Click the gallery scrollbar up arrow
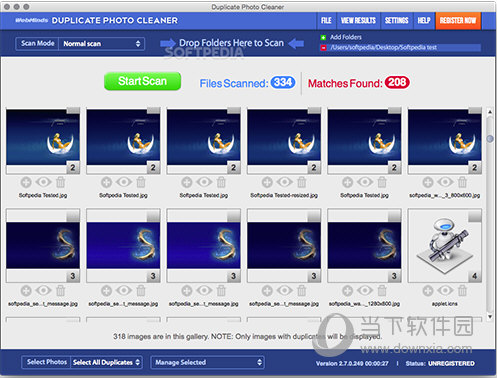Viewport: 497px width, 378px height. point(490,112)
